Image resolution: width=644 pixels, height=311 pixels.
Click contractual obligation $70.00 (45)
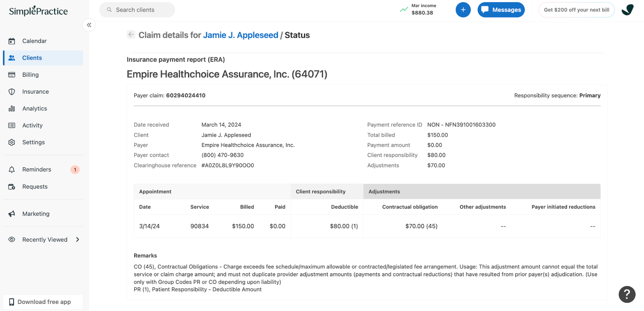421,226
